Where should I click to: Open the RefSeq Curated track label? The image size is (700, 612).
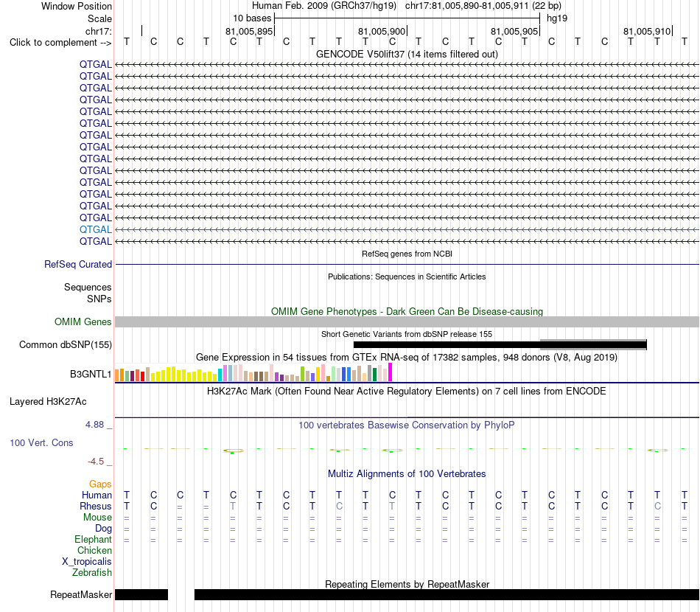78,265
